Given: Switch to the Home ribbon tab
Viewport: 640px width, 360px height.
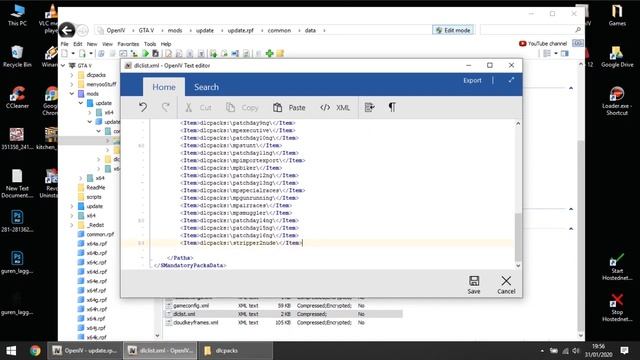Looking at the screenshot, I should tap(164, 87).
